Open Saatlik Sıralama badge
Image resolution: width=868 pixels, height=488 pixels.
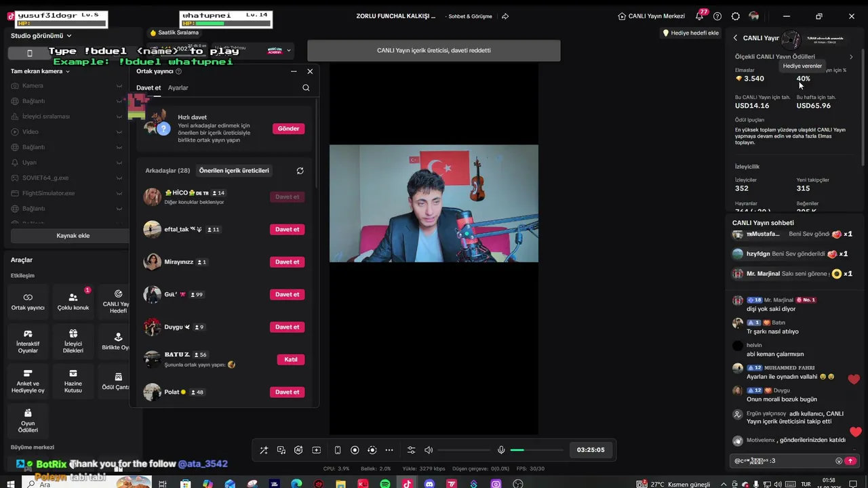click(174, 33)
